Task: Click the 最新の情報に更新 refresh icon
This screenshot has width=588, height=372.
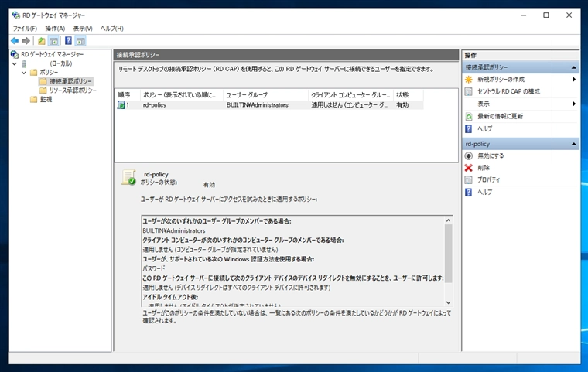Action: pos(469,117)
